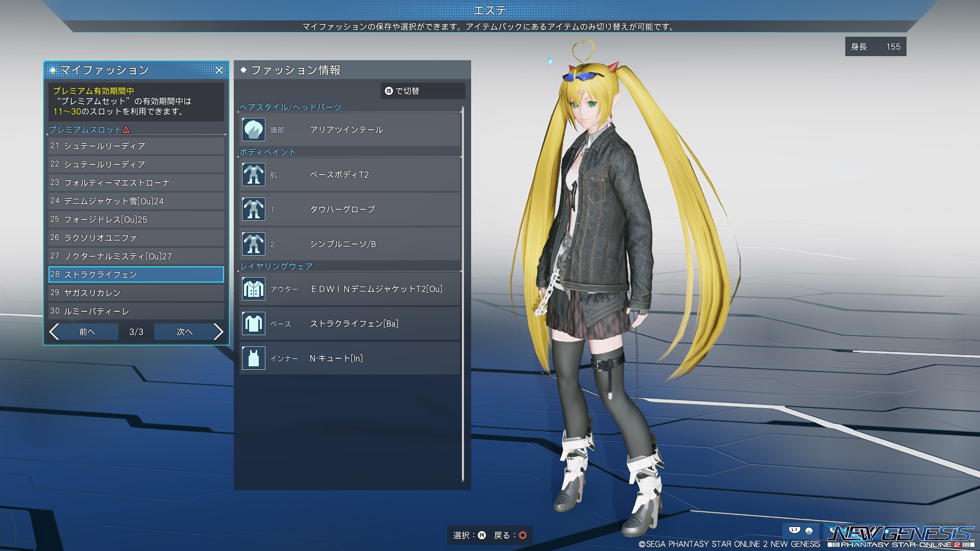This screenshot has width=980, height=551.
Task: Click the ヘアスタイル/ヘッドパーツ section header
Action: coord(290,107)
